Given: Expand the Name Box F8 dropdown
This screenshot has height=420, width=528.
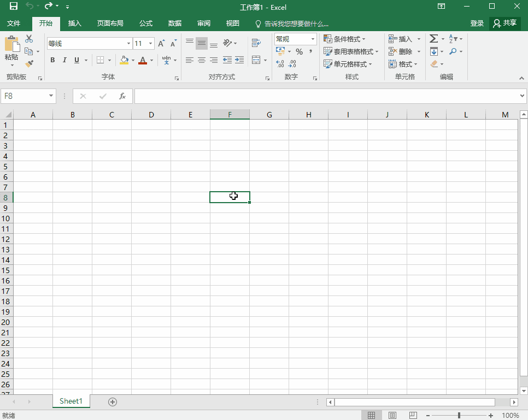Looking at the screenshot, I should (x=51, y=96).
